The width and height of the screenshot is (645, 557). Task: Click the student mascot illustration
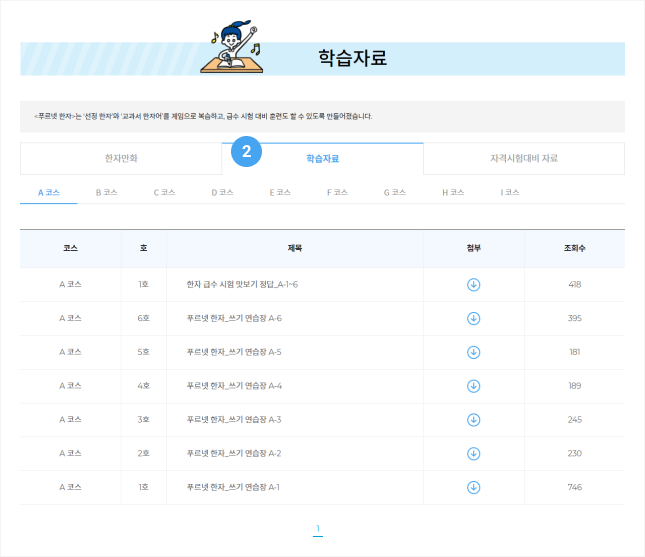(x=236, y=50)
